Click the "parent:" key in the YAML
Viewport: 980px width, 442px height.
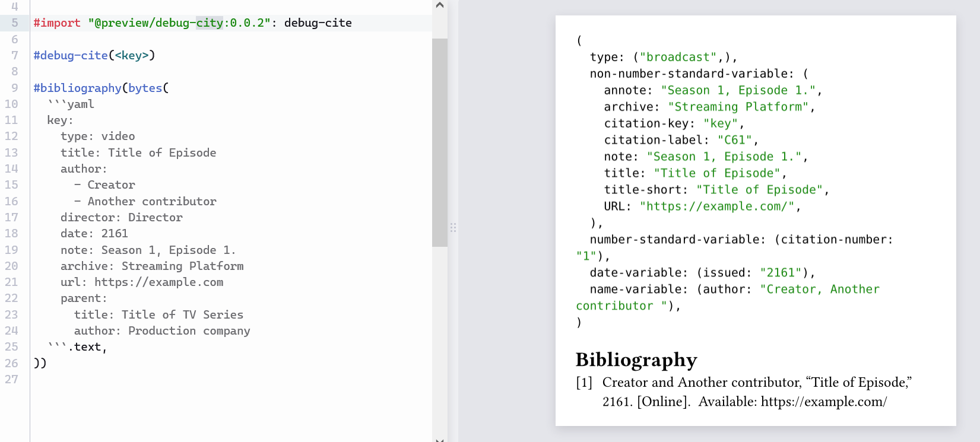(x=83, y=298)
